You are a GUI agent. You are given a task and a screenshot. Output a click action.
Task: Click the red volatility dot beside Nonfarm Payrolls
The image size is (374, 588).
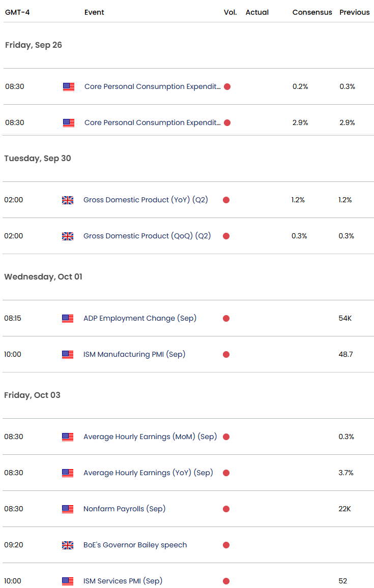pos(226,509)
